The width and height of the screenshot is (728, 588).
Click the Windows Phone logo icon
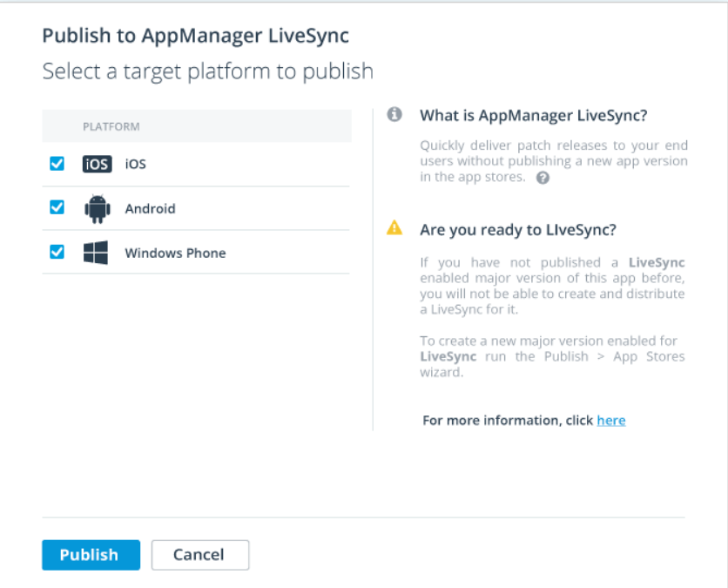[96, 253]
